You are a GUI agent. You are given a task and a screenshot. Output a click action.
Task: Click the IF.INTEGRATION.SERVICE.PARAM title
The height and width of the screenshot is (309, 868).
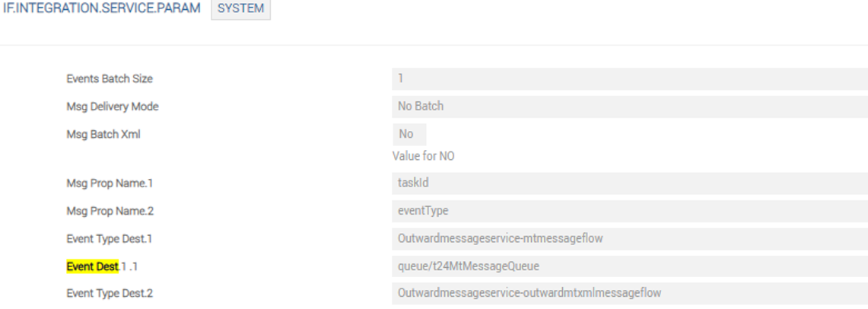point(100,9)
